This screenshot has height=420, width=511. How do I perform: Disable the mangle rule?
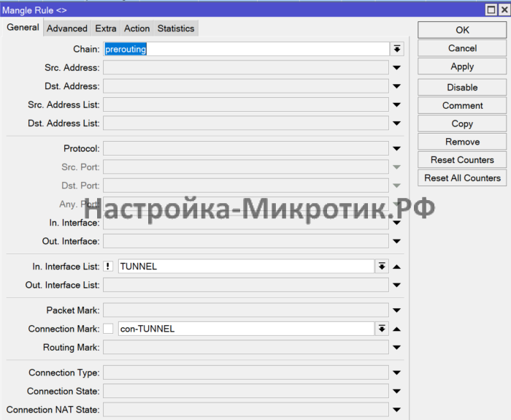[462, 88]
